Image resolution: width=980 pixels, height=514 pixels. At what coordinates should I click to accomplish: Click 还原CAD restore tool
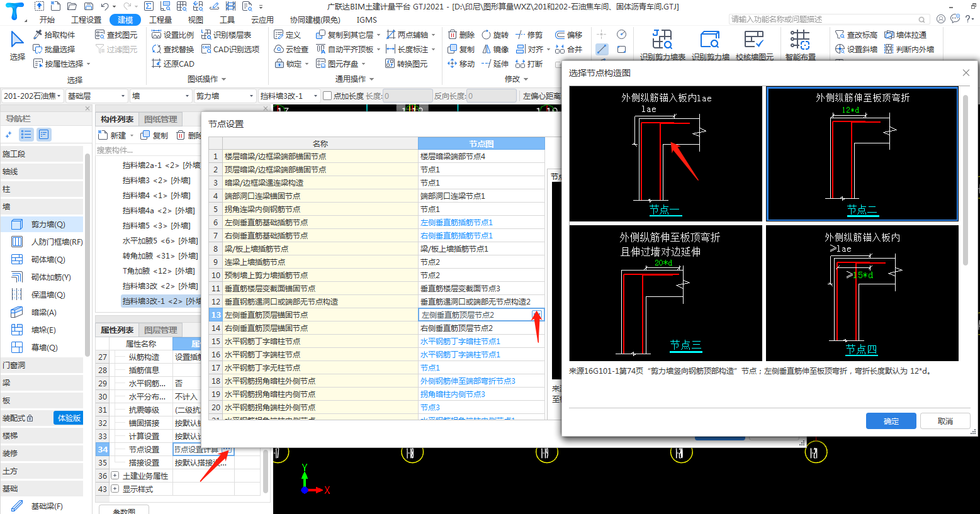173,64
